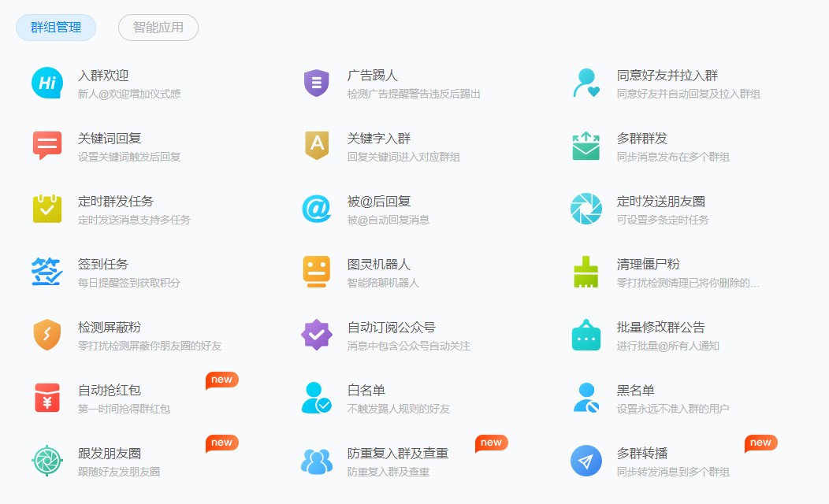Click the blue 签 icon for 签到任务

click(x=47, y=272)
